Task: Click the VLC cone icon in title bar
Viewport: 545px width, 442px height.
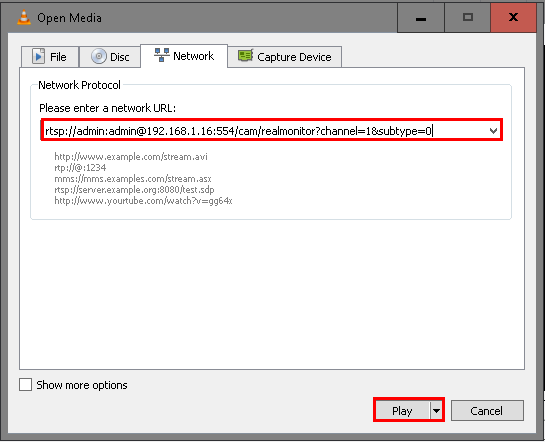Action: point(24,17)
